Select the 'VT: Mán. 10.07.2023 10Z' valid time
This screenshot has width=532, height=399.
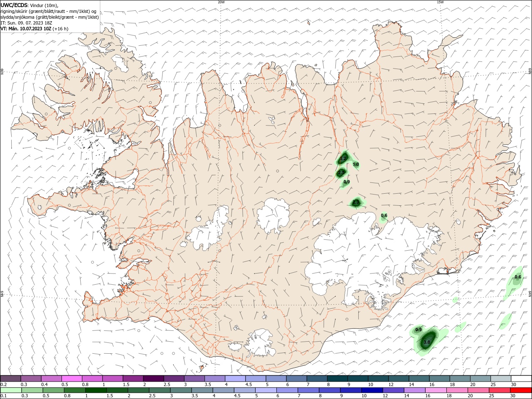coord(26,29)
